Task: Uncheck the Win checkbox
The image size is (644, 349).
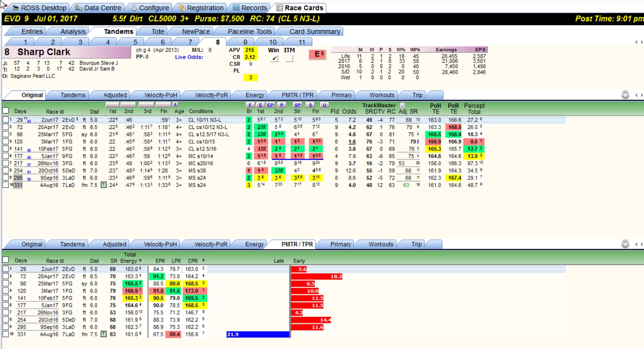Action: (274, 58)
